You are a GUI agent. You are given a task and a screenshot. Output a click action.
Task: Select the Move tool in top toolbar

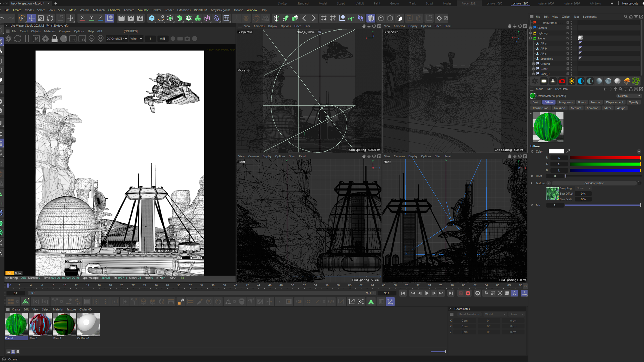31,18
